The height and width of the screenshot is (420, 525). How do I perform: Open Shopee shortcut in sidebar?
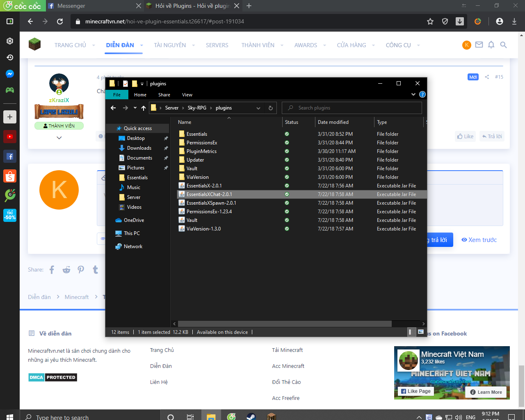pyautogui.click(x=10, y=176)
